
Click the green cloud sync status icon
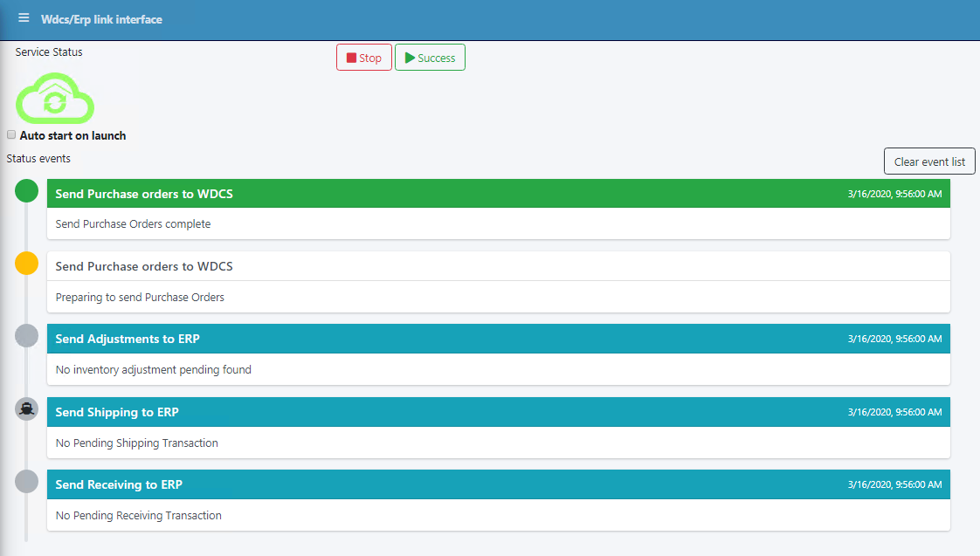(55, 98)
